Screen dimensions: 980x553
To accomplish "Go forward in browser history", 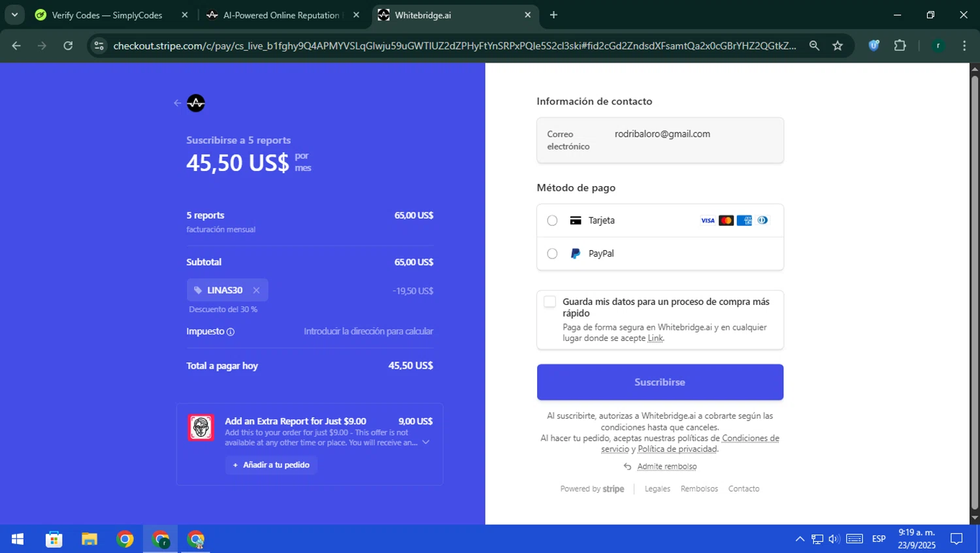I will tap(42, 46).
